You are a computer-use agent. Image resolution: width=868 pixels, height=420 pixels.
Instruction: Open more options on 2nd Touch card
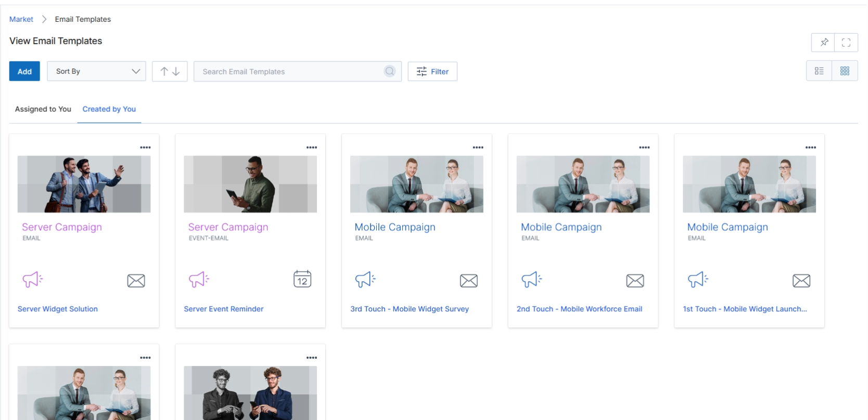tap(644, 148)
